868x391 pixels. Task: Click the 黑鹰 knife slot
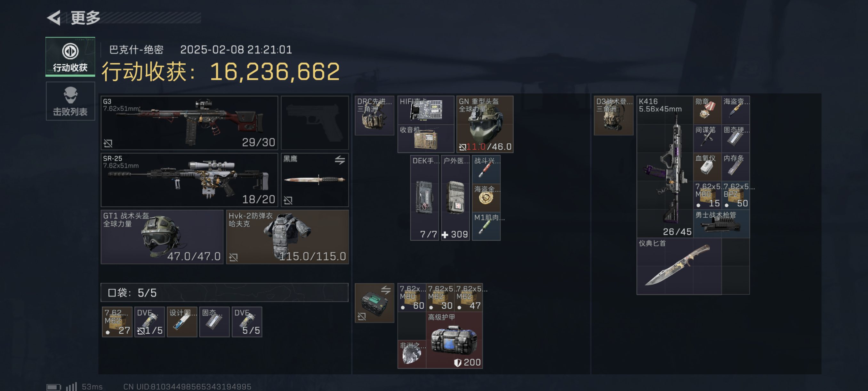tap(315, 180)
